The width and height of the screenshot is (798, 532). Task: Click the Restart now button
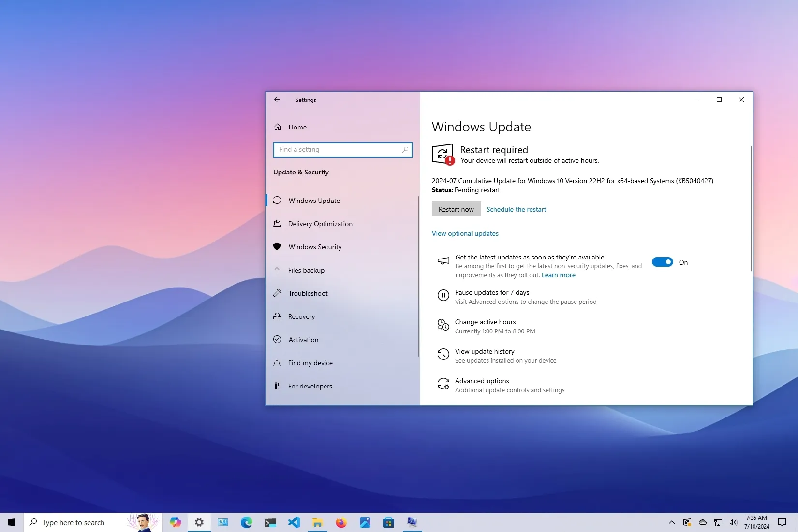coord(456,209)
